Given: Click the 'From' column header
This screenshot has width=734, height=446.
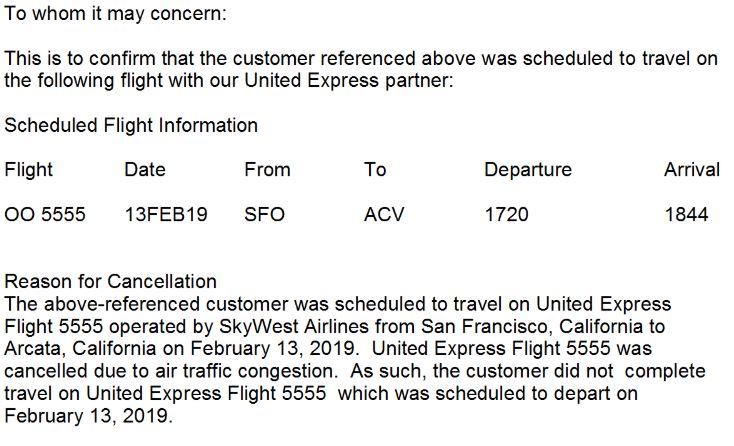Looking at the screenshot, I should pos(267,169).
